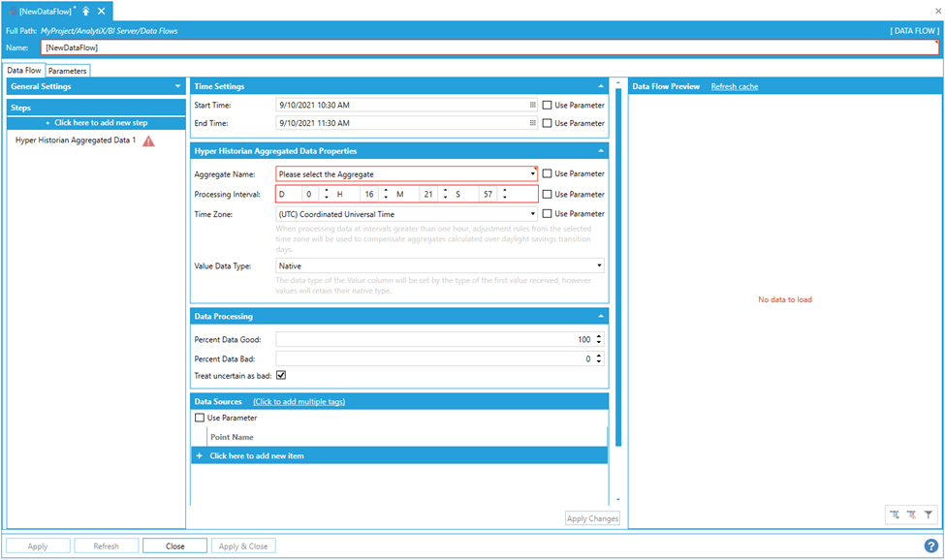Click the green column filter icon in preview
945x560 pixels.
click(895, 515)
